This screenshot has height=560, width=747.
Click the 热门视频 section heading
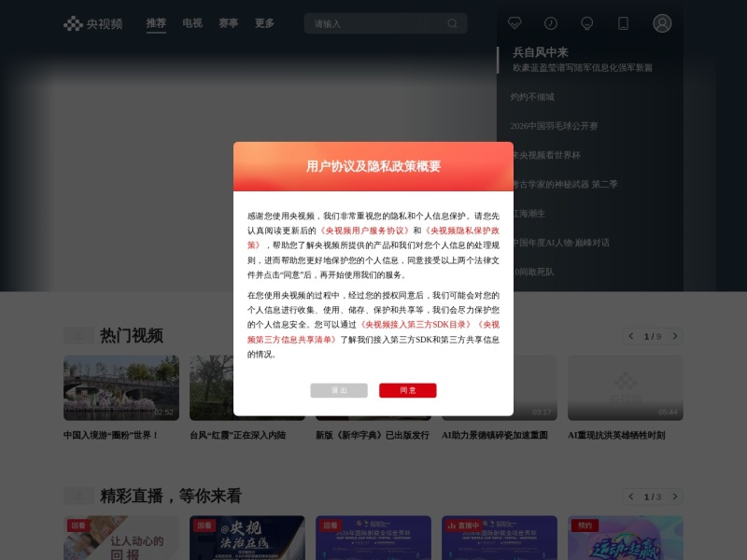click(132, 336)
